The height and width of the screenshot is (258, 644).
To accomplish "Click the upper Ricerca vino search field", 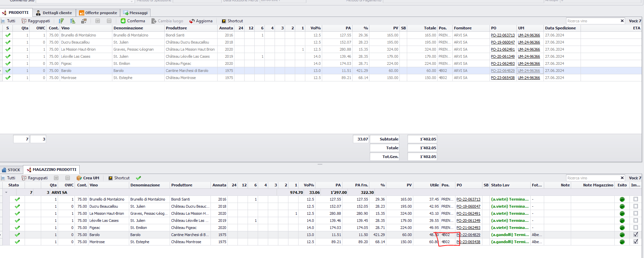I will 593,21.
